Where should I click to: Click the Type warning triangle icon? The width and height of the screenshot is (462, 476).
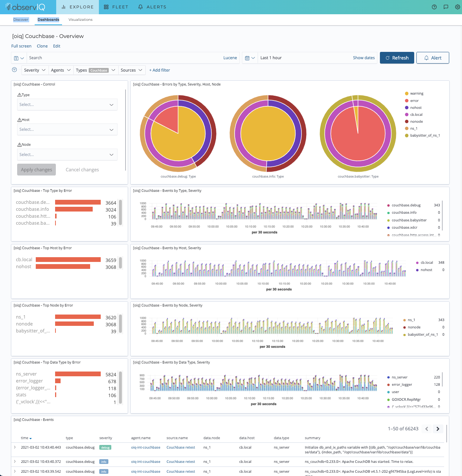pos(19,95)
